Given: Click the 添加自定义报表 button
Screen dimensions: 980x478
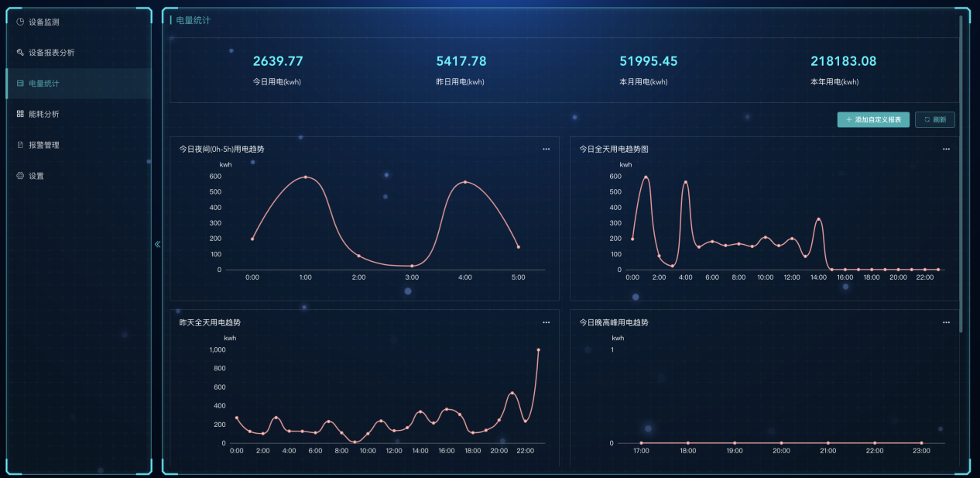Looking at the screenshot, I should tap(873, 120).
